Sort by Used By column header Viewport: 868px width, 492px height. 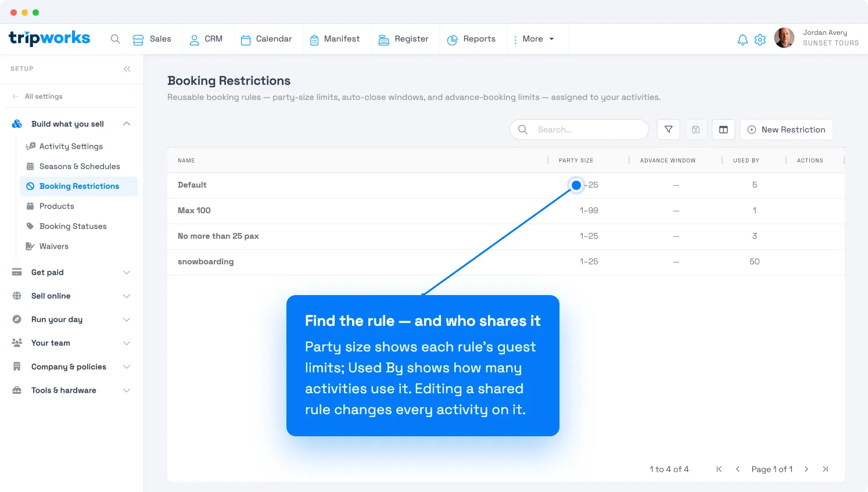click(x=746, y=160)
